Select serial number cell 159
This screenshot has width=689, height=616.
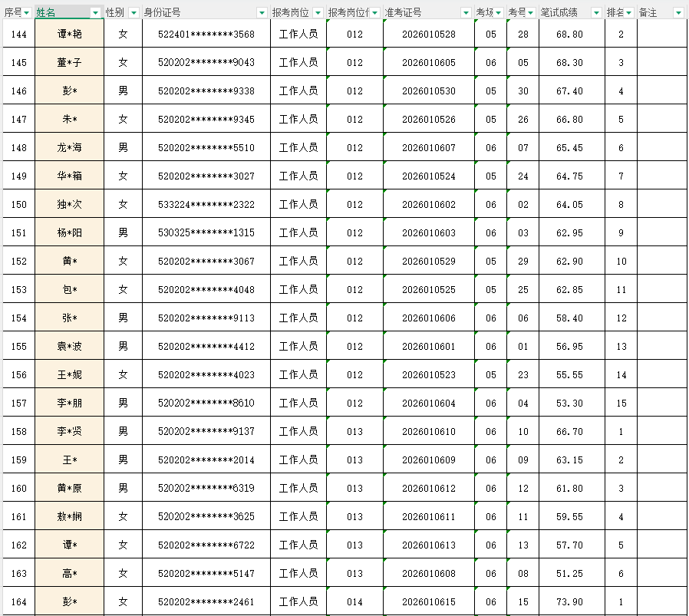[19, 460]
